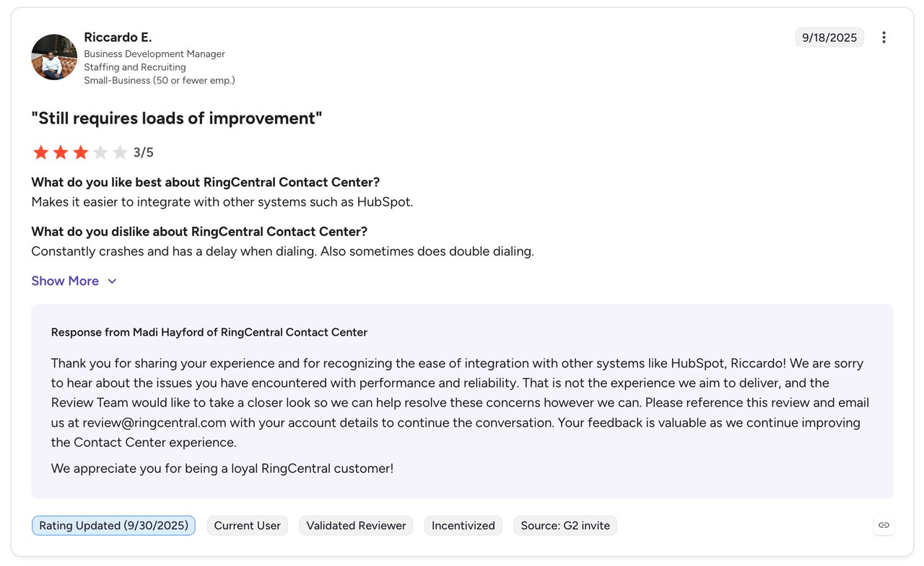Click the second red rating star
Viewport: 924px width, 566px height.
pos(61,152)
